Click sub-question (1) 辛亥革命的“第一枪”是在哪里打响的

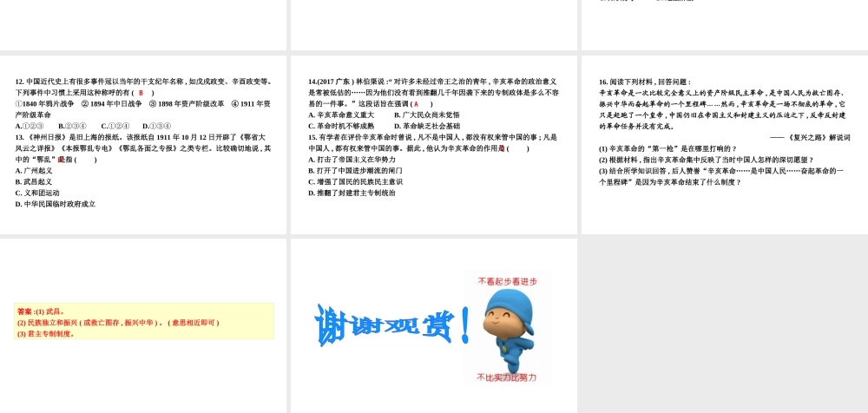point(667,148)
